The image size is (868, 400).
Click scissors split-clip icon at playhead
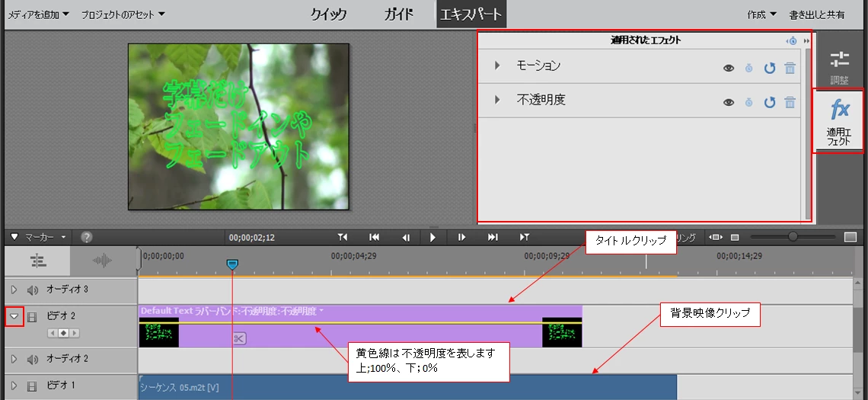click(239, 338)
